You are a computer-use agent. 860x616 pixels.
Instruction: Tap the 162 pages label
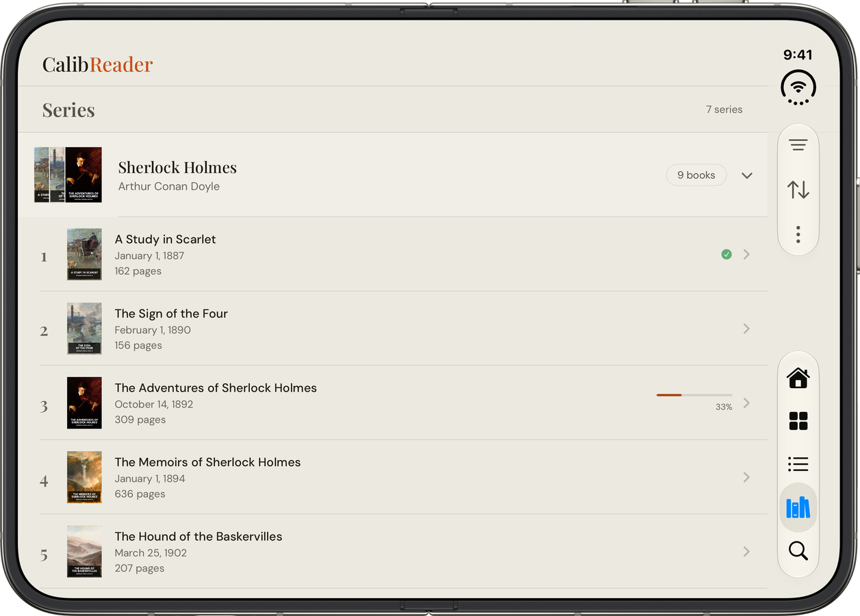[138, 271]
